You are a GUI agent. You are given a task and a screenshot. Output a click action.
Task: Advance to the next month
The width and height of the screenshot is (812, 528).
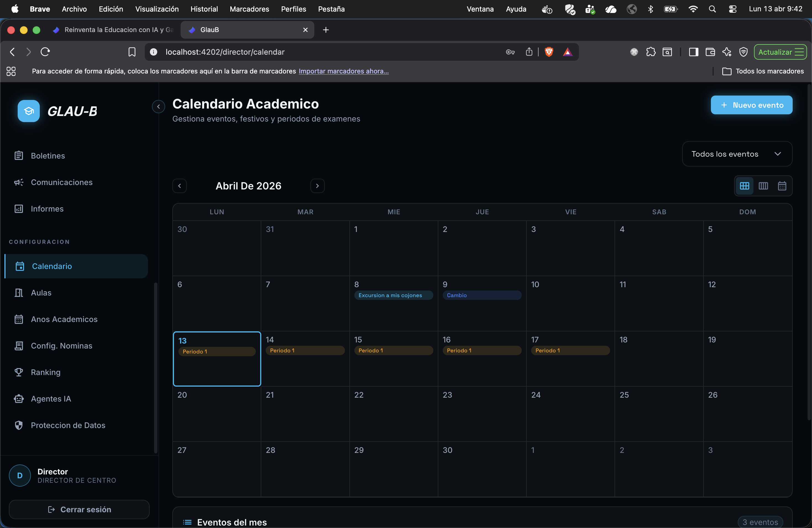317,186
